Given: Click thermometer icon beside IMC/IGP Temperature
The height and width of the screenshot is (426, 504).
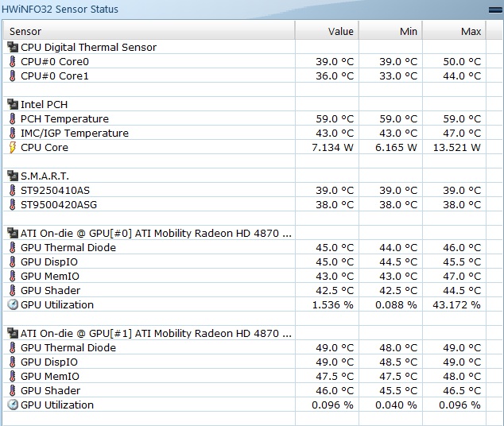Looking at the screenshot, I should [x=12, y=133].
